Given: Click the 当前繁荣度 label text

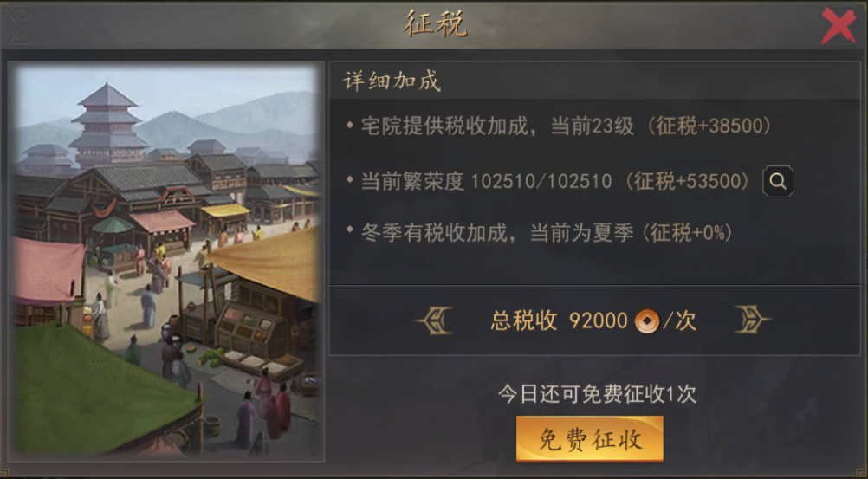Looking at the screenshot, I should point(412,182).
